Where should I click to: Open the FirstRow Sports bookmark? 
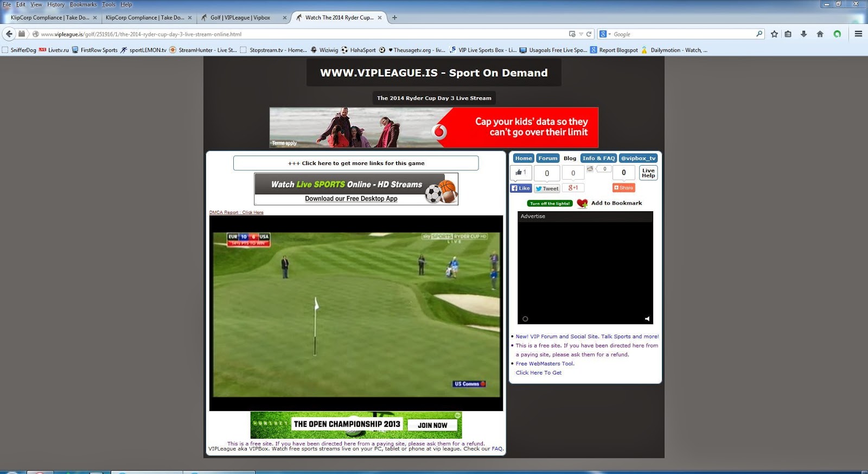pyautogui.click(x=95, y=50)
